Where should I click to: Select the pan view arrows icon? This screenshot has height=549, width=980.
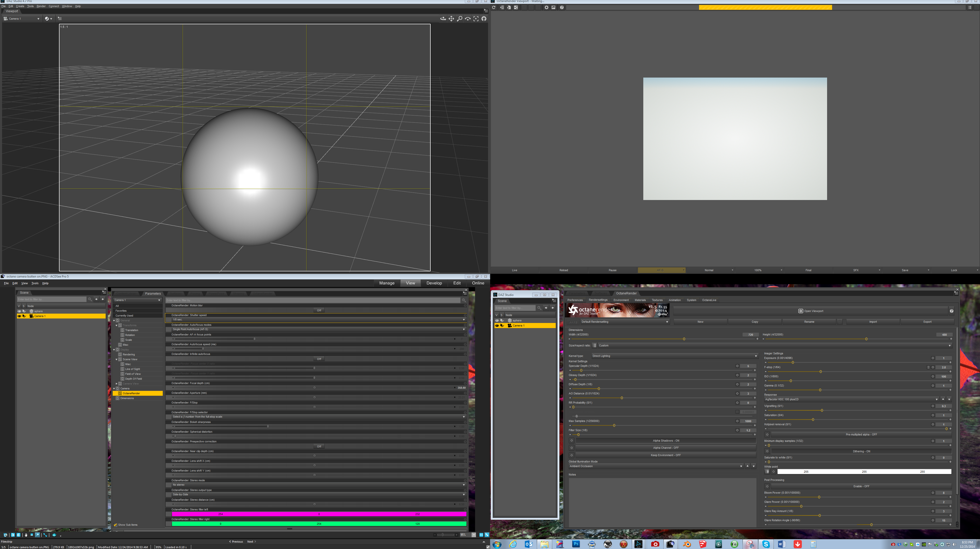(451, 19)
